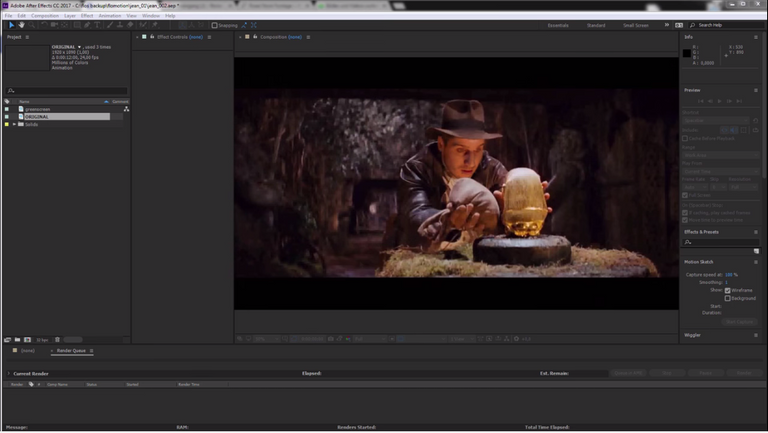
Task: Open Effect Controls panel menu
Action: (209, 37)
